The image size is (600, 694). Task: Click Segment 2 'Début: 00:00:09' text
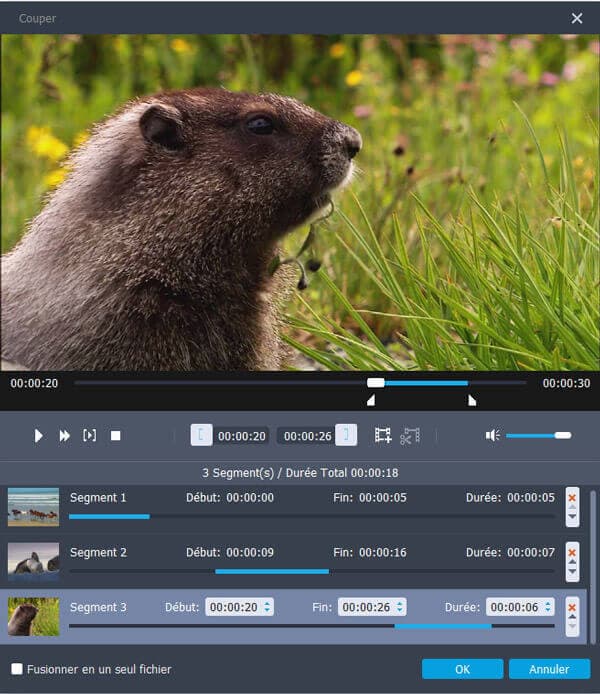[x=230, y=552]
